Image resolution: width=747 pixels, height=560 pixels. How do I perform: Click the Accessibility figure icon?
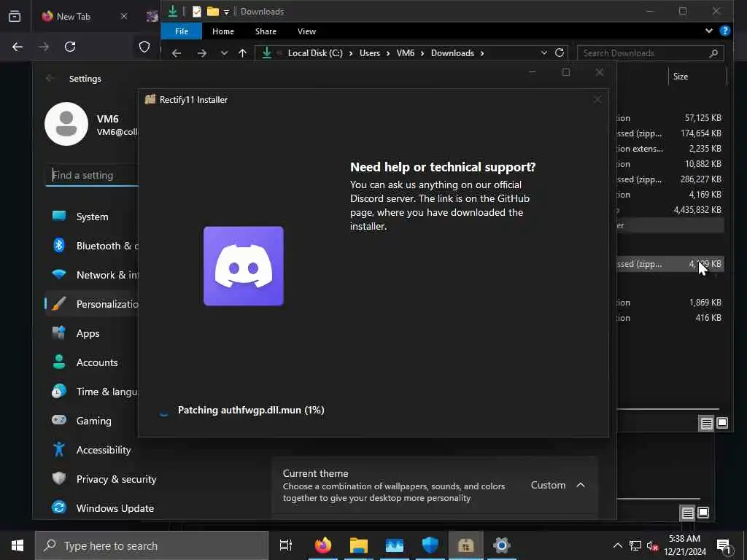59,449
